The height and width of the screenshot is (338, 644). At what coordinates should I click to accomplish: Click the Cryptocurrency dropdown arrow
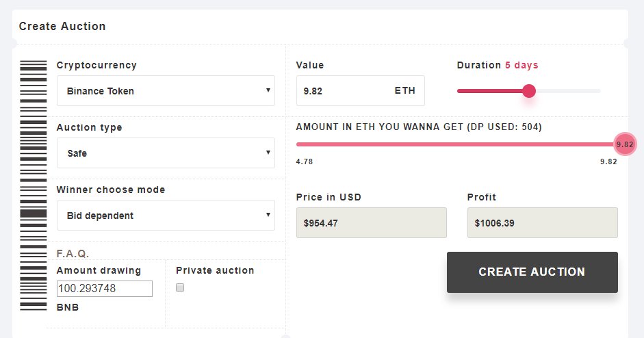(268, 90)
